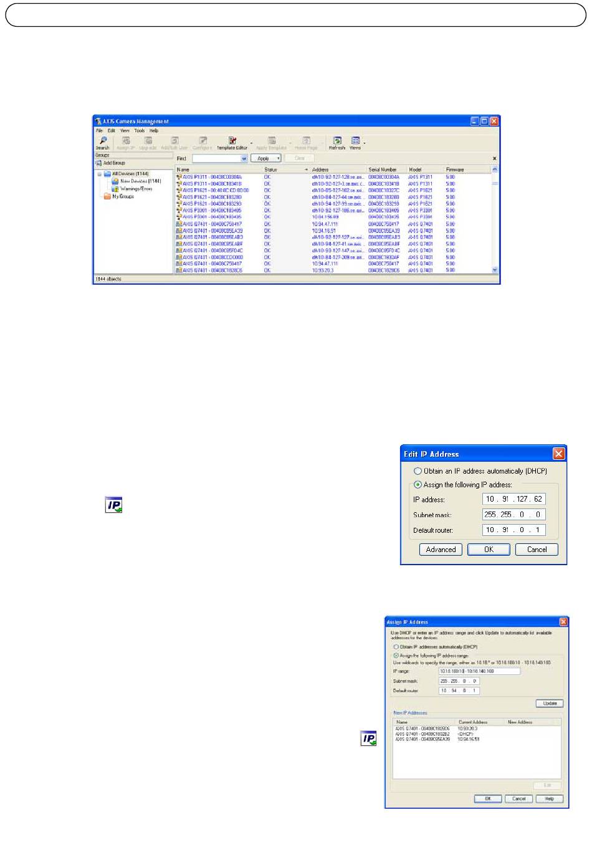Screen dimensions: 592x868
Task: Click Default router field in Assign IP Address
Action: 459,690
